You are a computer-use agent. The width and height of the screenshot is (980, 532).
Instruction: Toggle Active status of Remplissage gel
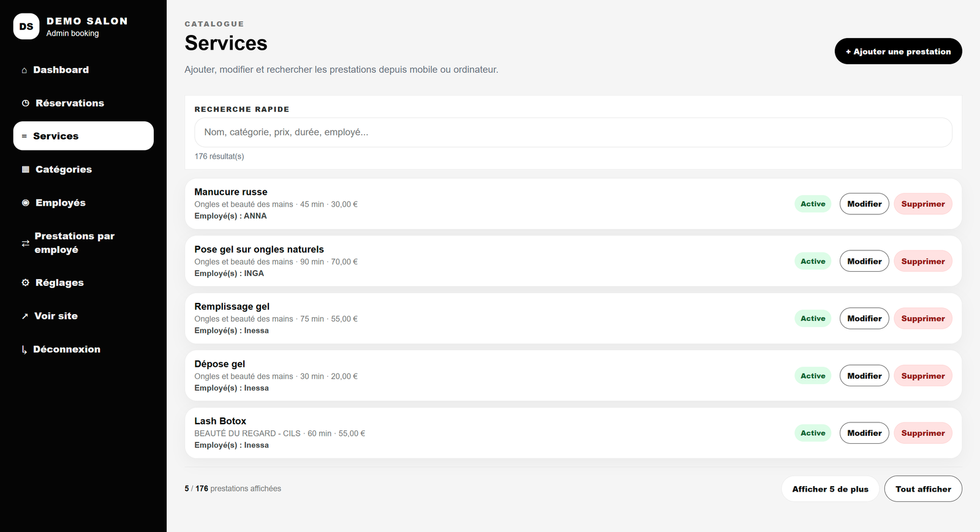[x=813, y=318]
